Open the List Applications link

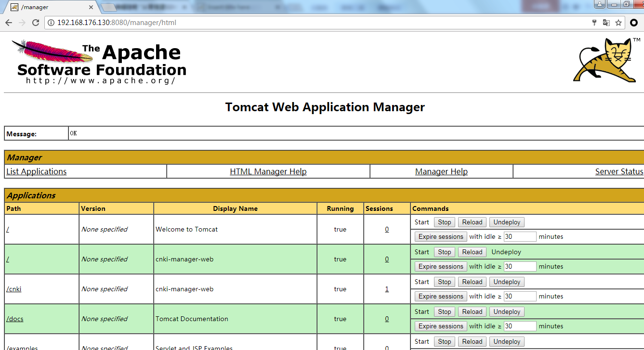click(37, 171)
